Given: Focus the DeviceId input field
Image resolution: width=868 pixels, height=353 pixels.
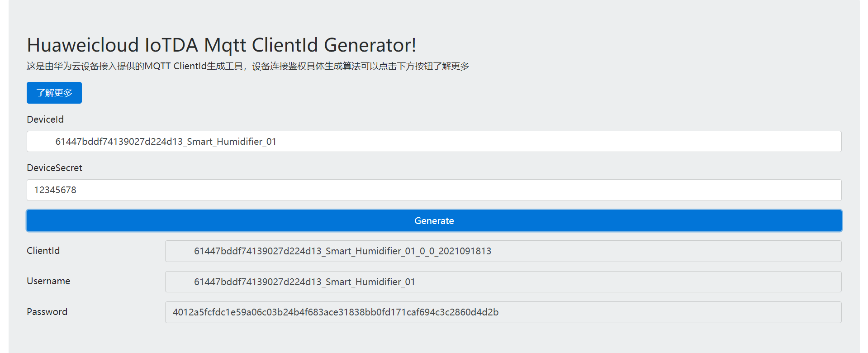Looking at the screenshot, I should [x=433, y=142].
